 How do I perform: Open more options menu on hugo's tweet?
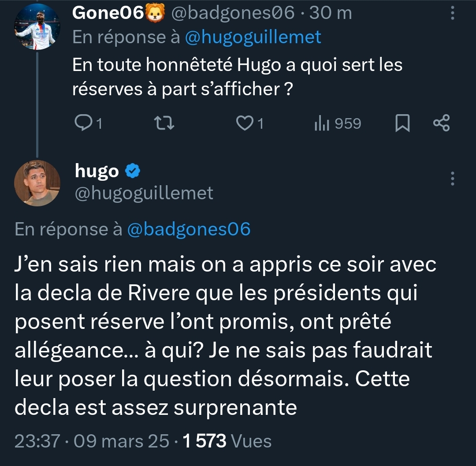452,179
